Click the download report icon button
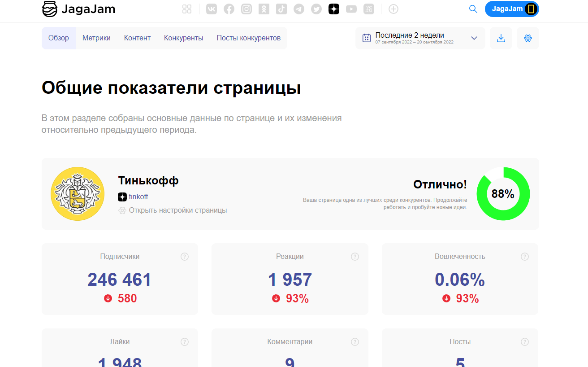The height and width of the screenshot is (367, 588). pos(501,38)
